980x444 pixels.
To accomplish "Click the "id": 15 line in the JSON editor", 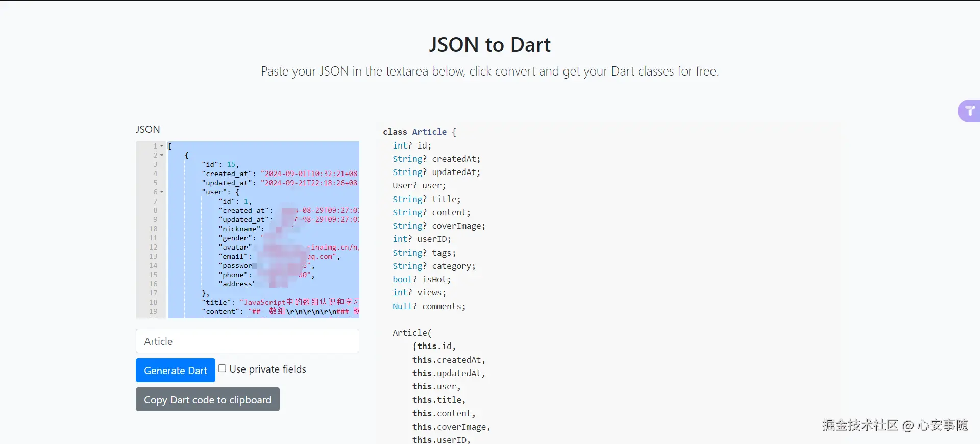I will [x=220, y=164].
